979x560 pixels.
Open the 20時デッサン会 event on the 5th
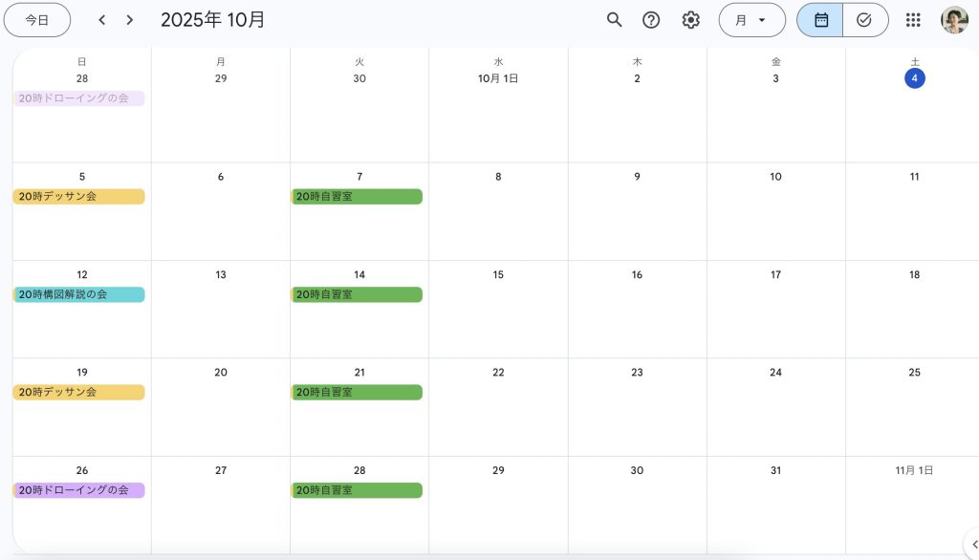(79, 197)
